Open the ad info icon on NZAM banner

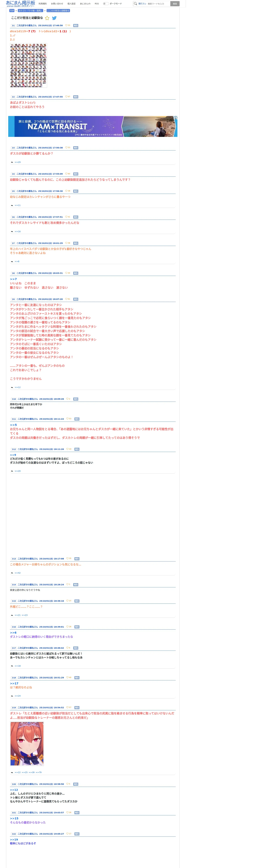click(175, 118)
